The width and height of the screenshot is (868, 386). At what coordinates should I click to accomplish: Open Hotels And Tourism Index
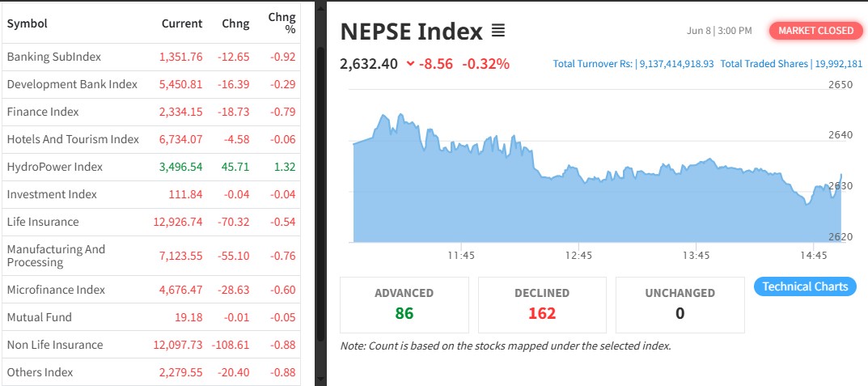pyautogui.click(x=73, y=139)
